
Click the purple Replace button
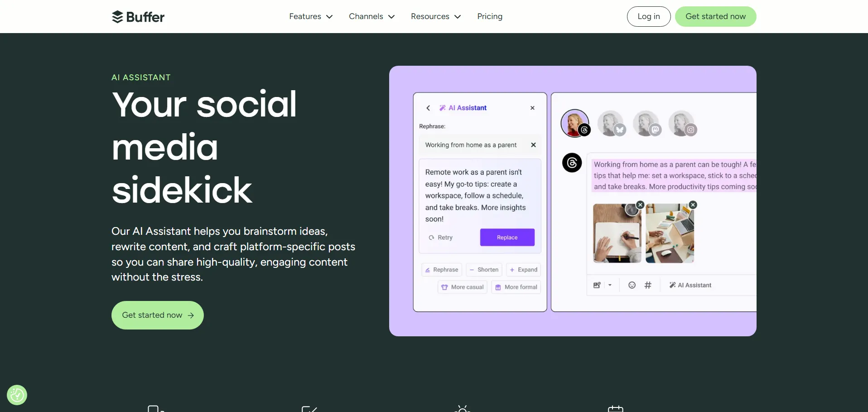tap(507, 238)
